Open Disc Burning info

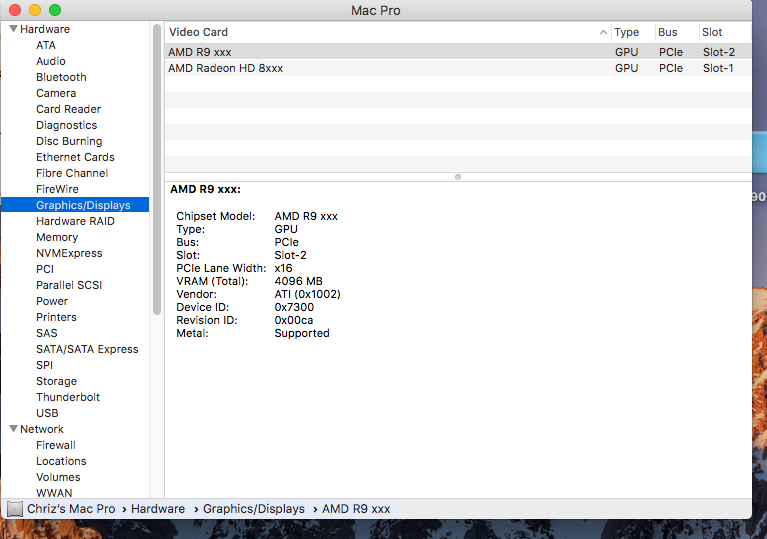(69, 141)
